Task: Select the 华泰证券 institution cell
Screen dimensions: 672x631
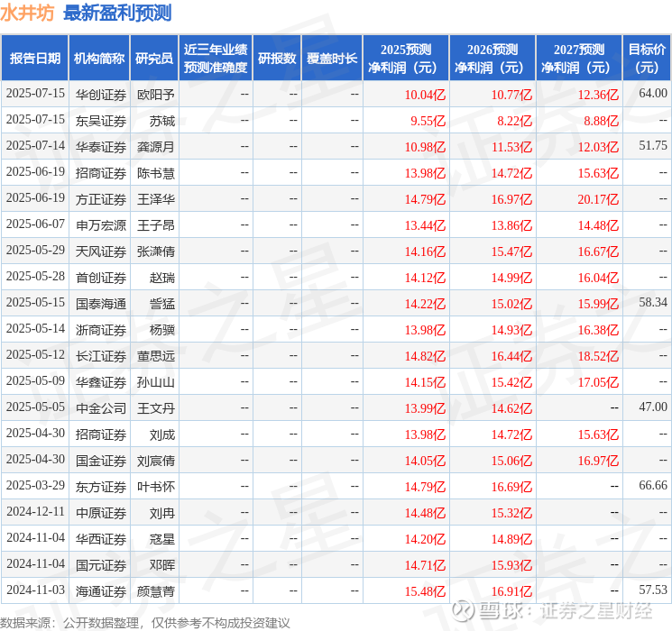Action: (101, 147)
